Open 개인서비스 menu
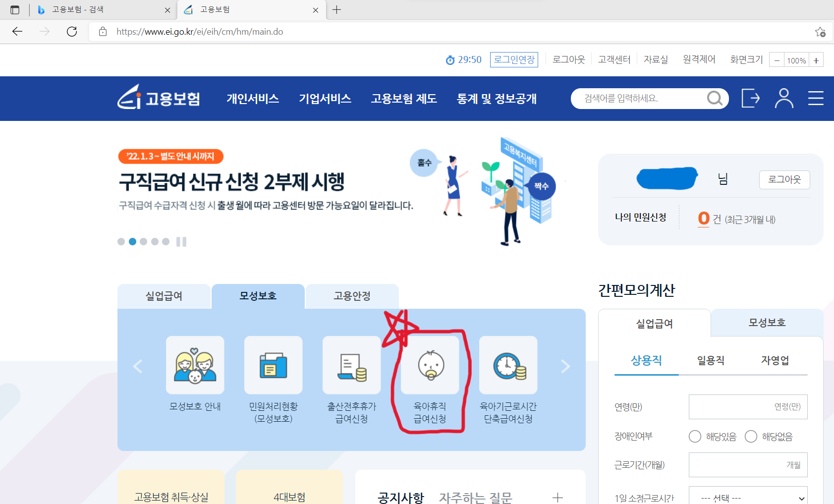834x504 pixels. point(253,99)
